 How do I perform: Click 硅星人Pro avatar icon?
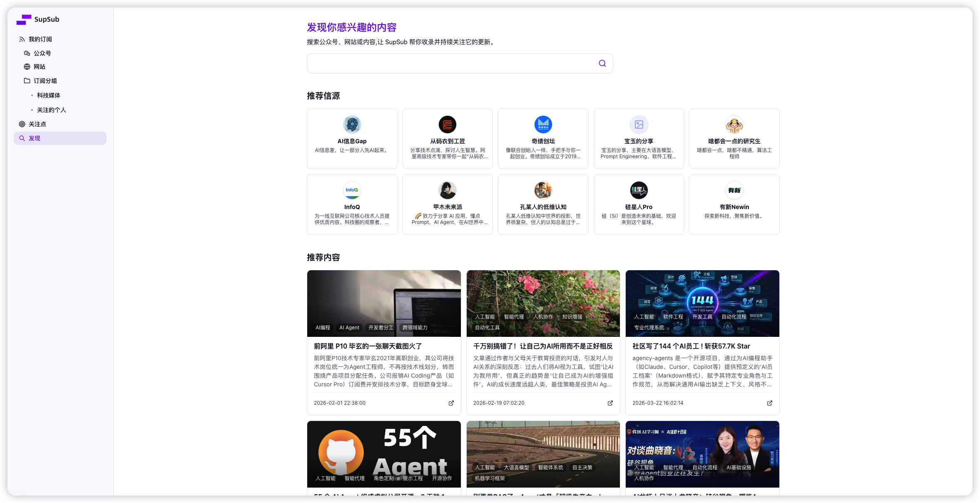639,190
